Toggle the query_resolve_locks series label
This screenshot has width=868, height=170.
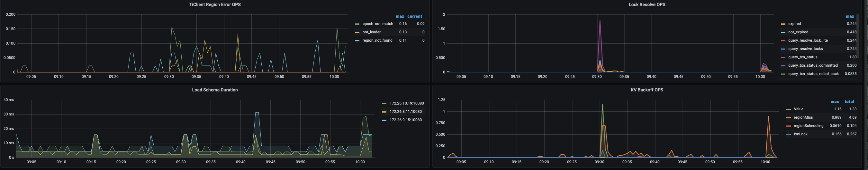pyautogui.click(x=805, y=49)
